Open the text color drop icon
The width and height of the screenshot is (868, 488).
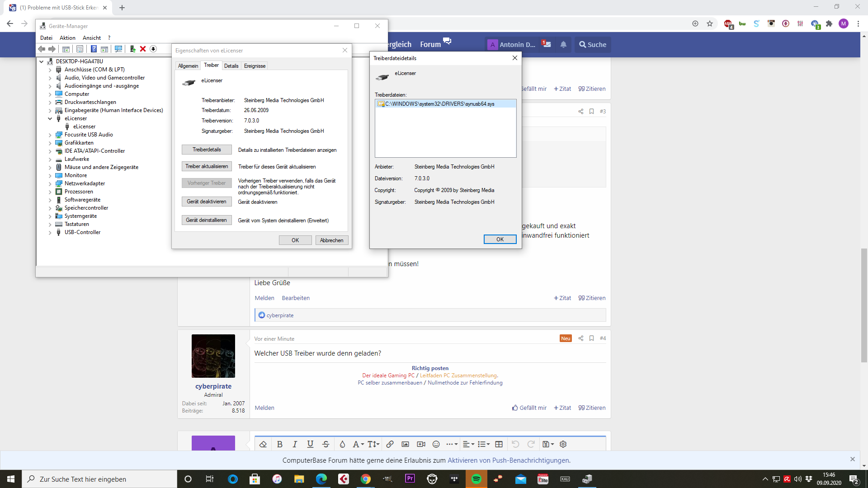pos(342,444)
